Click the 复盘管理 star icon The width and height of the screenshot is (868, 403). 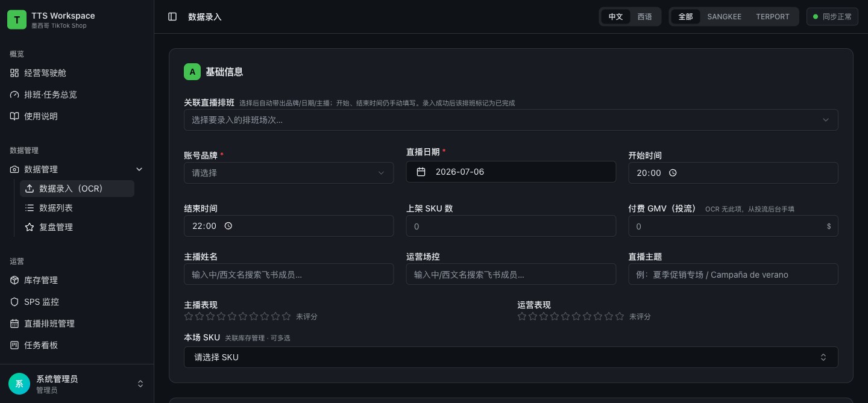29,227
